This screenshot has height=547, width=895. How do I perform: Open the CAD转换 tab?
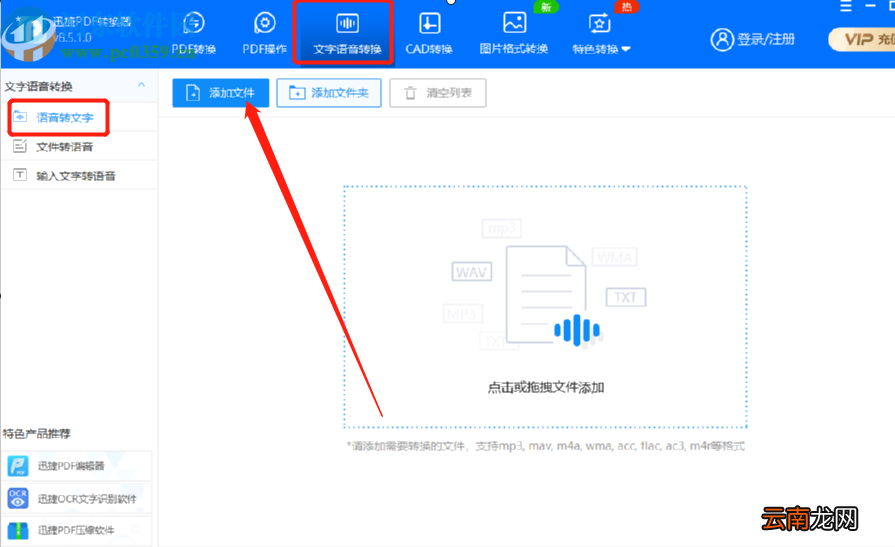click(x=429, y=34)
